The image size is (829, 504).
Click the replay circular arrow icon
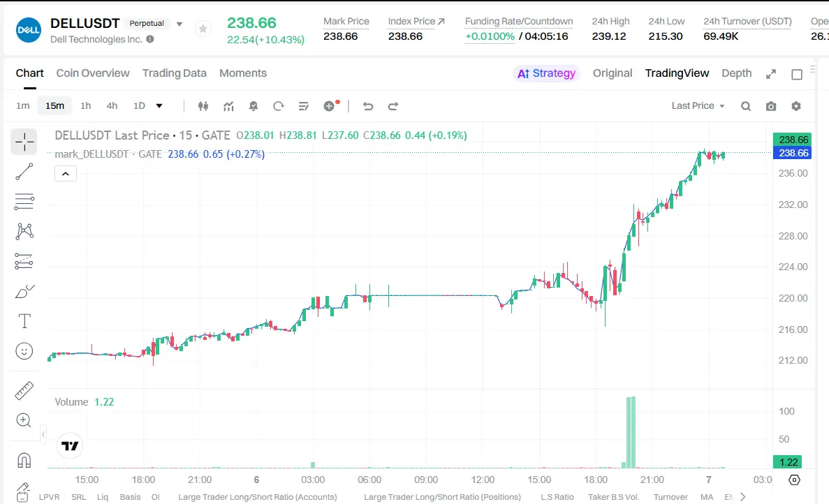tap(279, 106)
